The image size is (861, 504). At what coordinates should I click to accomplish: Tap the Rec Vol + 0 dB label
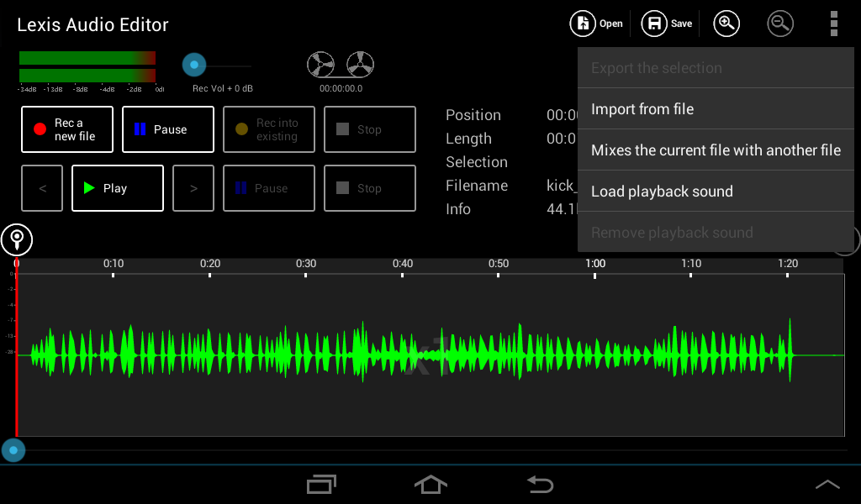tap(222, 88)
